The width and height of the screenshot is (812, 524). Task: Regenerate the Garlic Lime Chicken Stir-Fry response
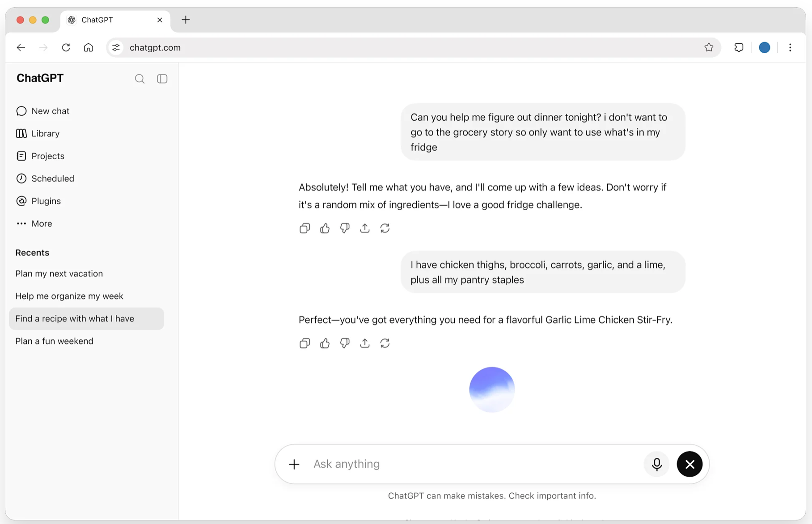385,343
